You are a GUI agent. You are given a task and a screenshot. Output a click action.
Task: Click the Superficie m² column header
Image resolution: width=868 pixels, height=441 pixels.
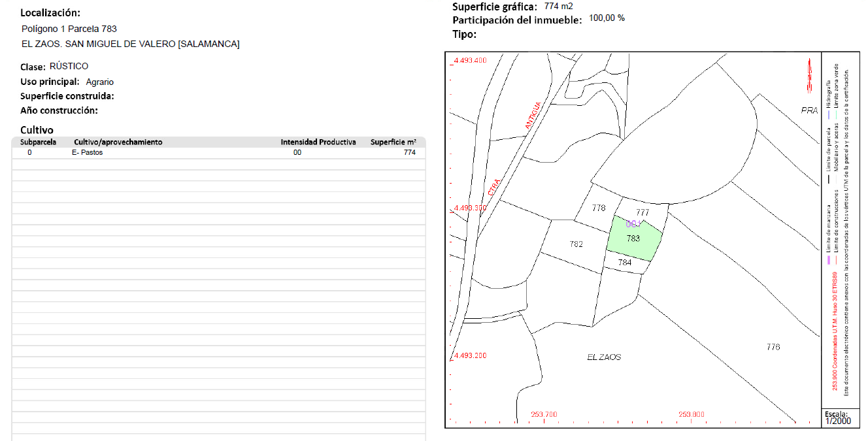pyautogui.click(x=393, y=142)
